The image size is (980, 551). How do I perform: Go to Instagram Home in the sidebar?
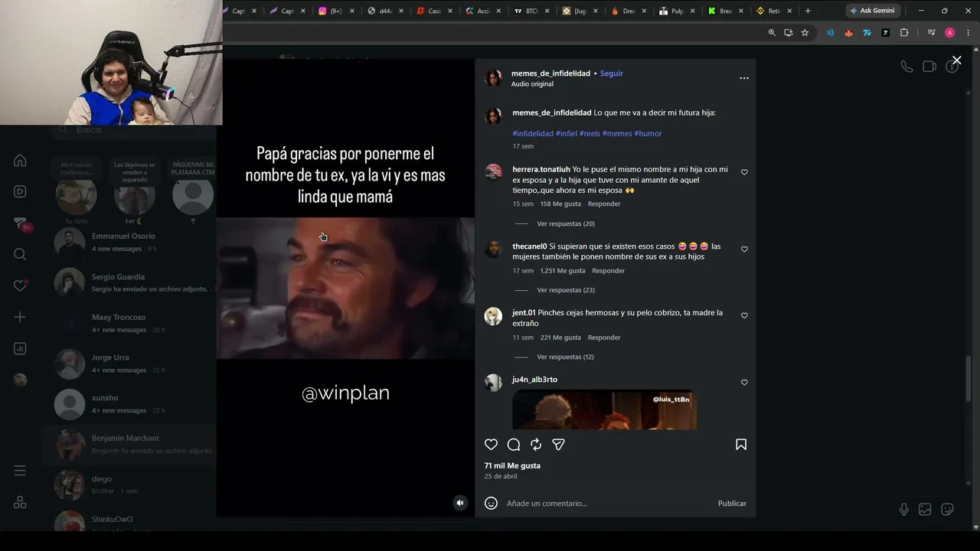point(20,161)
